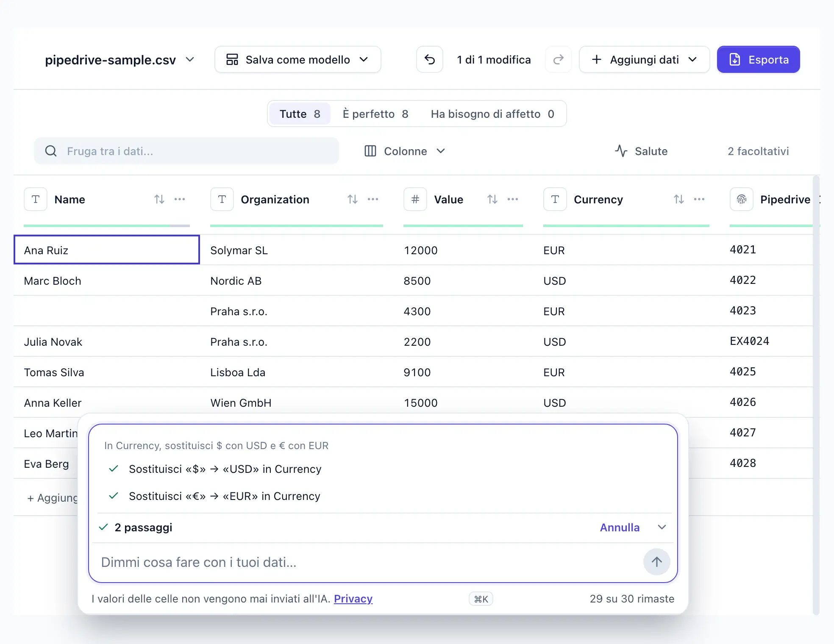Image resolution: width=834 pixels, height=644 pixels.
Task: Select the 9100 value cell
Action: pyautogui.click(x=463, y=372)
